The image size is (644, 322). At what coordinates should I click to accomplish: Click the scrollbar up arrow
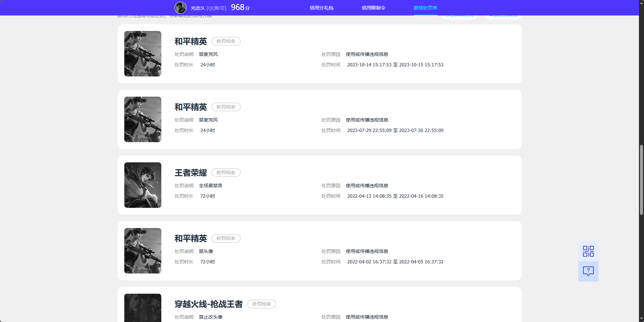(641, 3)
